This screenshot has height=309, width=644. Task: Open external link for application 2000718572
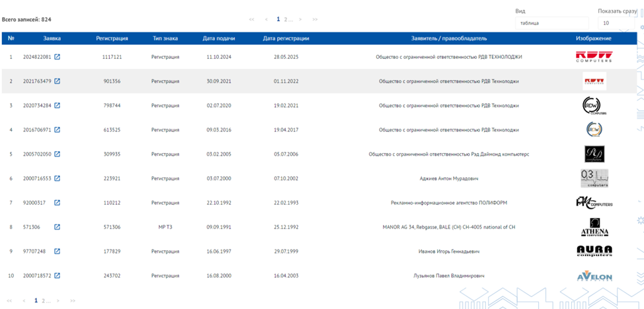tap(58, 276)
